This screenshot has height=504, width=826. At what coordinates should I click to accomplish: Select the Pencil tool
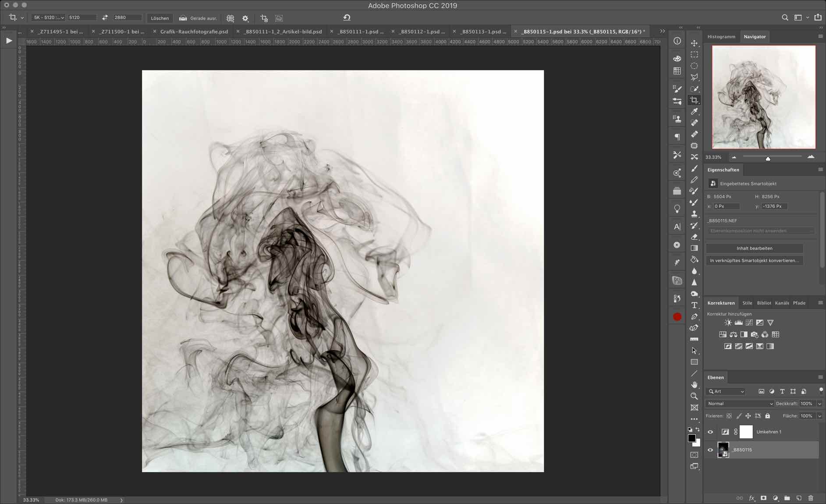pyautogui.click(x=694, y=180)
